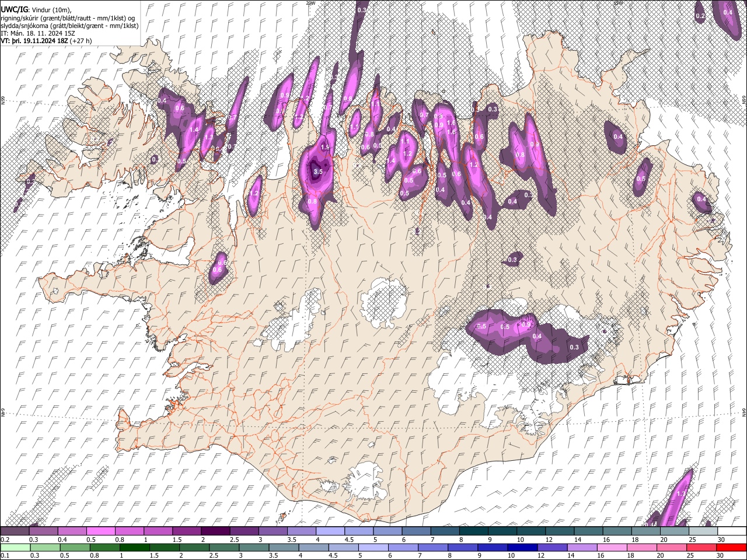This screenshot has width=747, height=560.
Task: Click the 'IT: Mán. 18. 11. 2024 15Z' line
Action: pyautogui.click(x=37, y=33)
